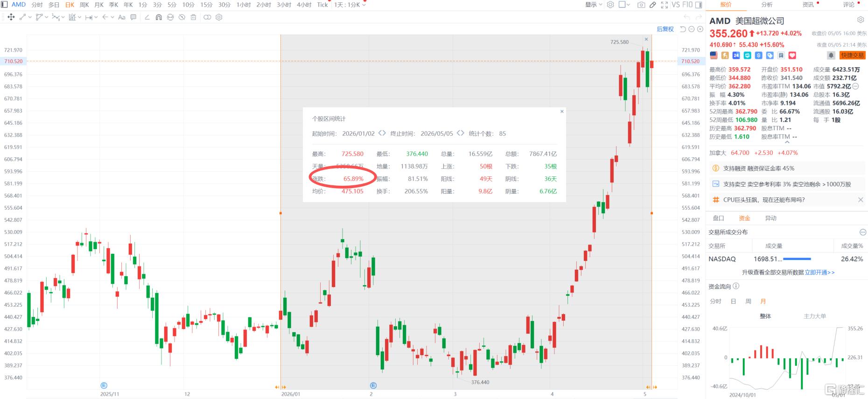Screen dimensions: 868x399
Task: Switch to 异动 tab
Action: click(x=770, y=218)
